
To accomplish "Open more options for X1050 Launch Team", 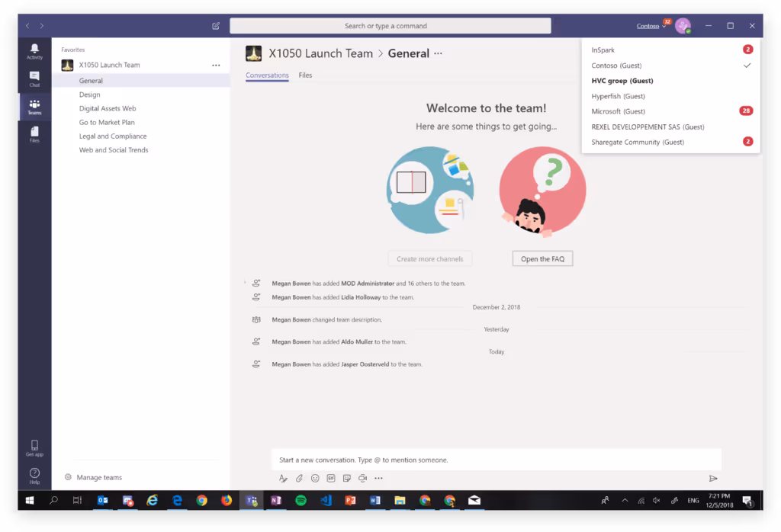I will [216, 66].
